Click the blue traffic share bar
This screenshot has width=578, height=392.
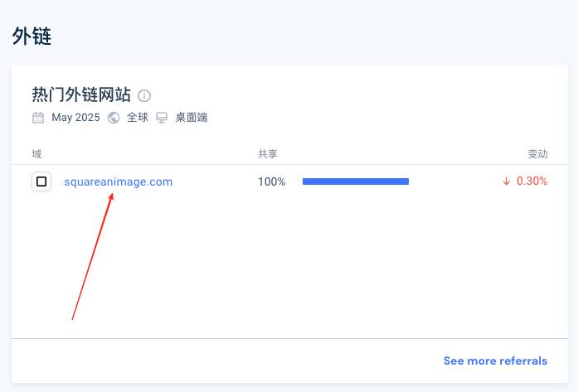point(356,181)
